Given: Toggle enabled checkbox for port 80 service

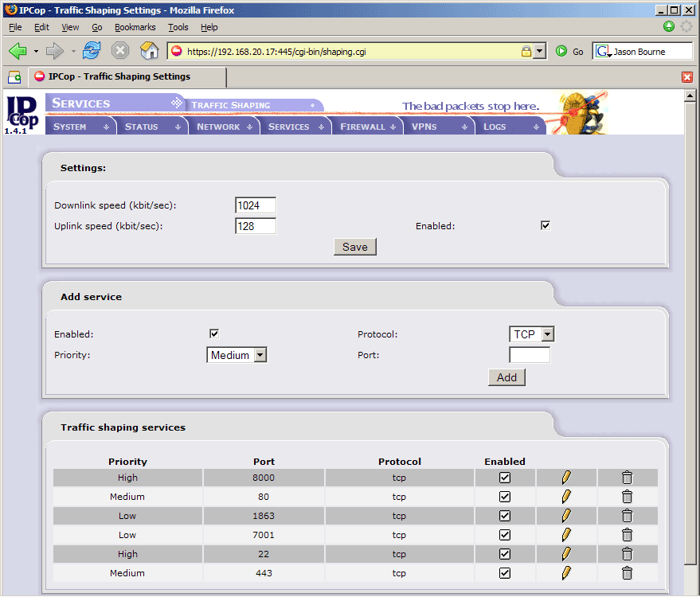Looking at the screenshot, I should pyautogui.click(x=504, y=497).
